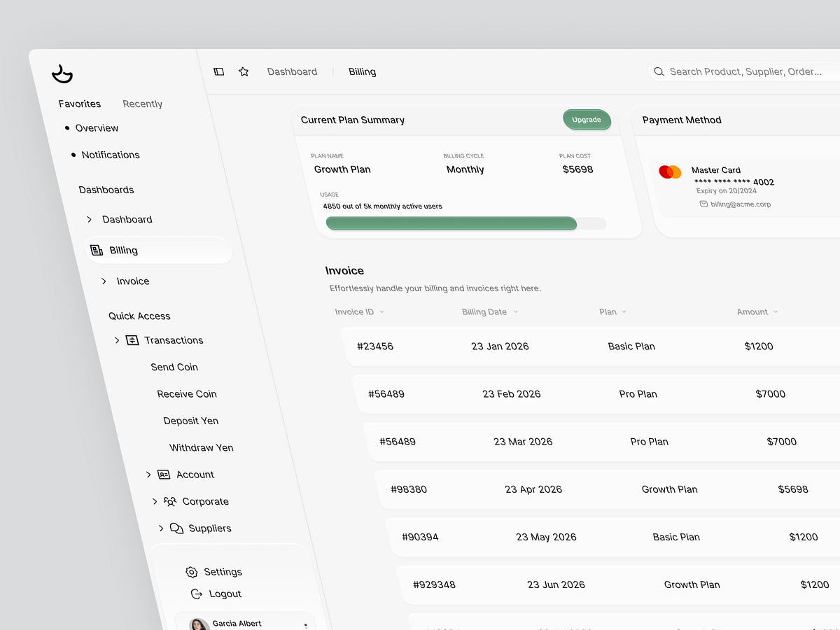This screenshot has width=840, height=630.
Task: Open the Billing Date sort dropdown
Action: (x=515, y=312)
